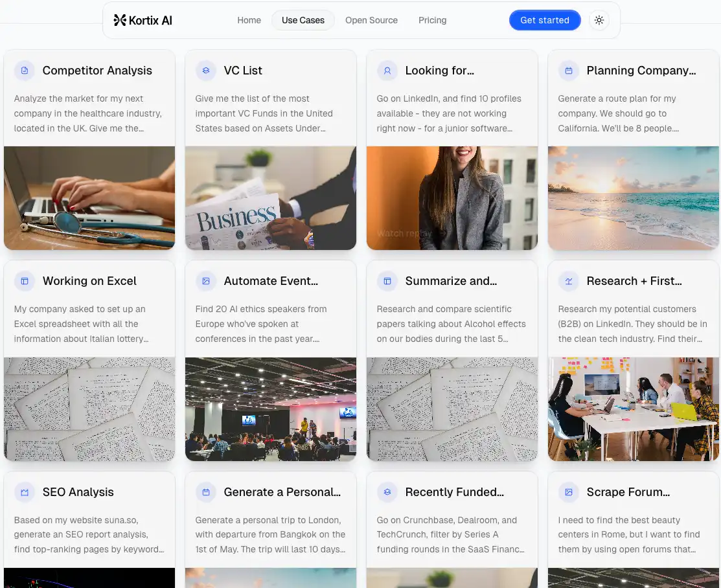Select the Use Cases nav tab
This screenshot has height=588, width=721.
pos(303,20)
